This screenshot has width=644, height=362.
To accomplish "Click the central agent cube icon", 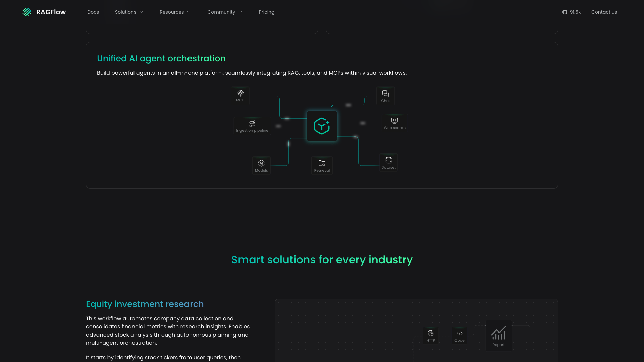I will point(322,126).
